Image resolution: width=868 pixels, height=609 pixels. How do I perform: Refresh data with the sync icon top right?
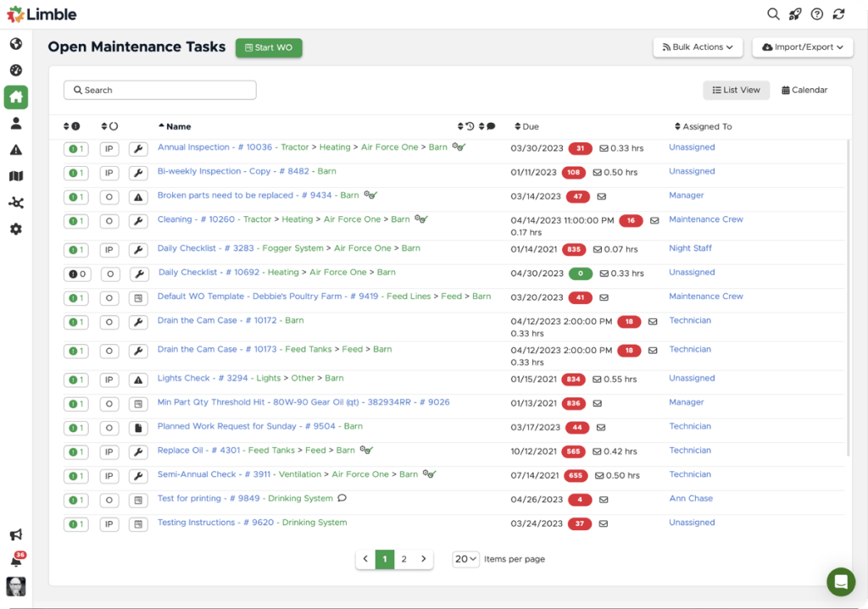[838, 14]
